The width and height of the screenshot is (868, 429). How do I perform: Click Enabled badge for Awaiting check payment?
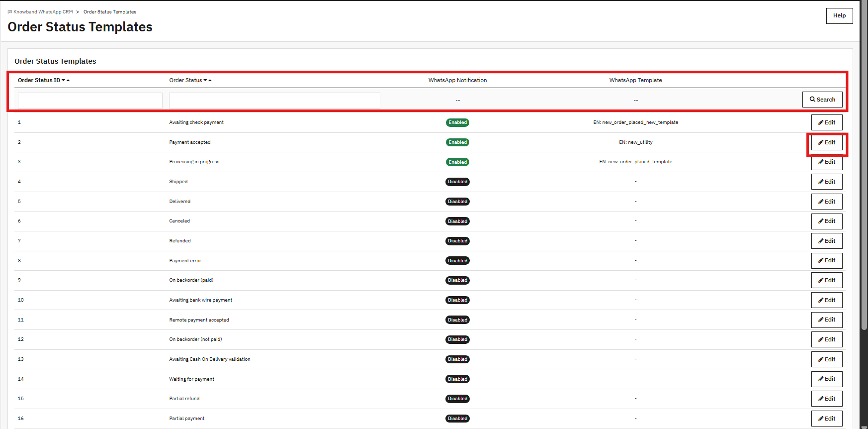(457, 122)
